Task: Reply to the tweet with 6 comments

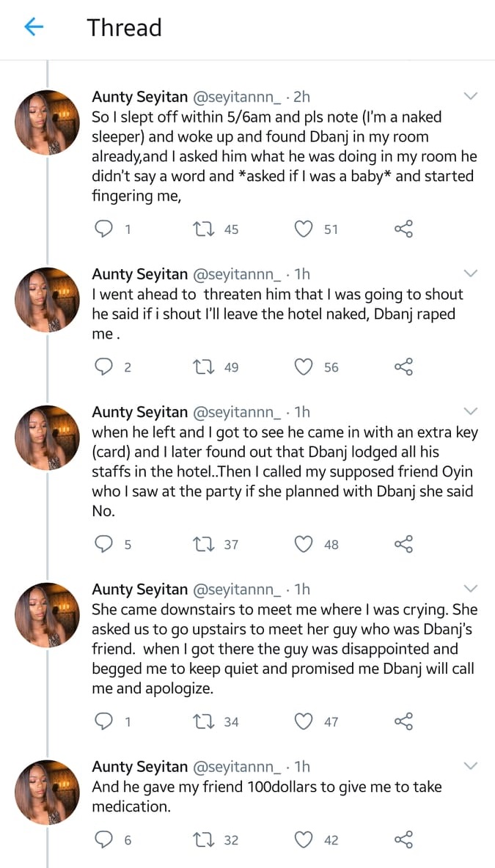Action: [106, 840]
